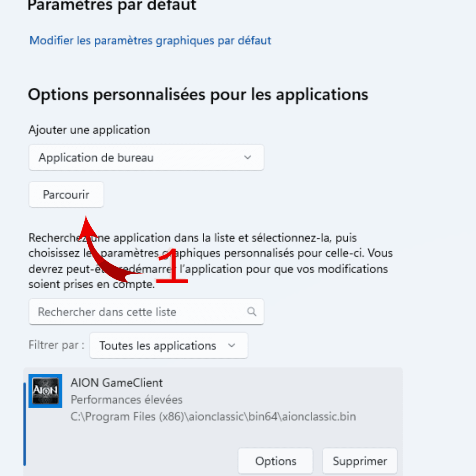The width and height of the screenshot is (476, 476).
Task: Click the Paramètres par défaut heading
Action: tap(112, 6)
